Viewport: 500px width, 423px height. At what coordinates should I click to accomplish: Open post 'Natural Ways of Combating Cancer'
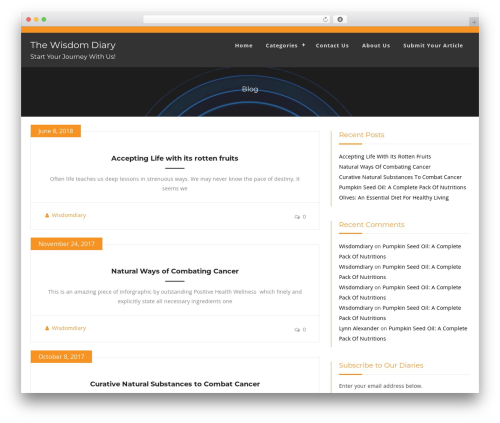pos(175,271)
